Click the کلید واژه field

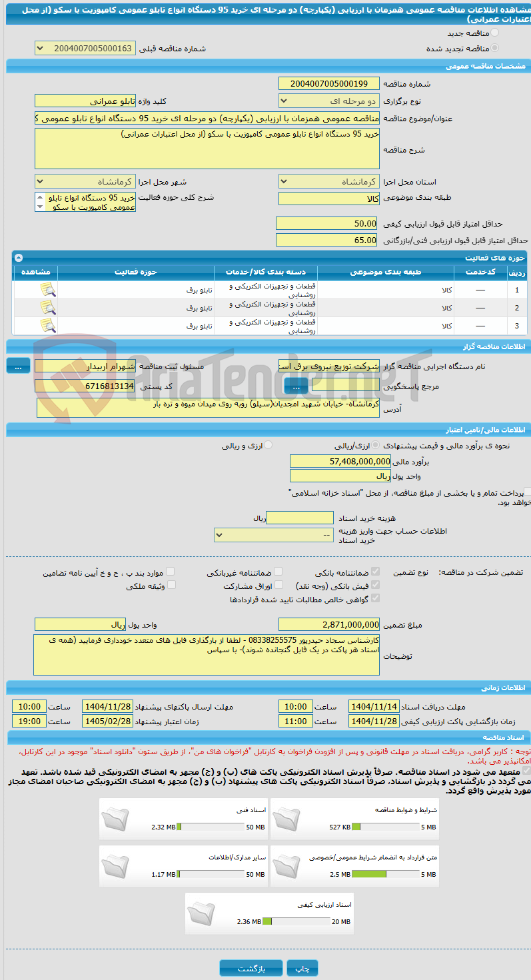point(85,101)
